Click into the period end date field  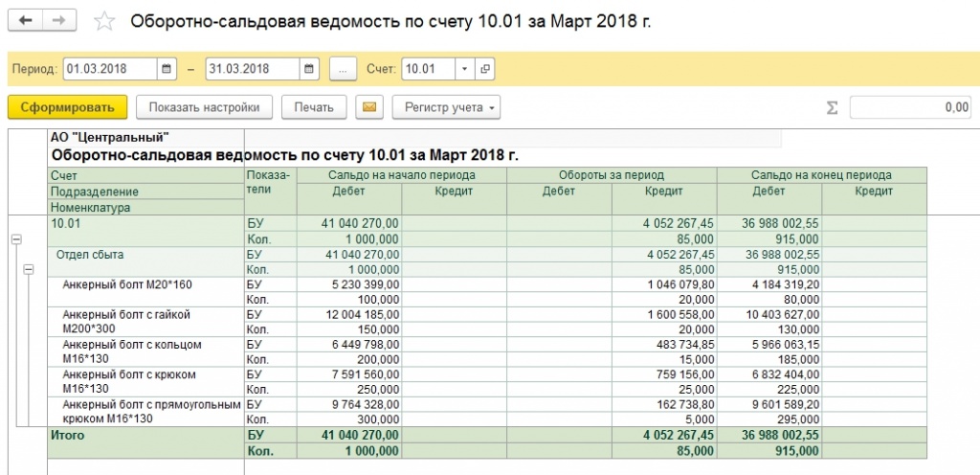pyautogui.click(x=250, y=69)
